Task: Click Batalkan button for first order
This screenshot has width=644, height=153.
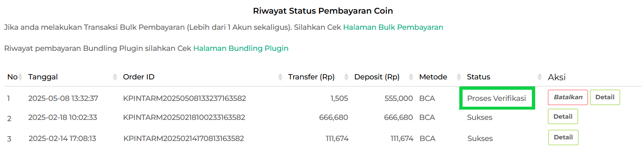Action: pos(568,97)
